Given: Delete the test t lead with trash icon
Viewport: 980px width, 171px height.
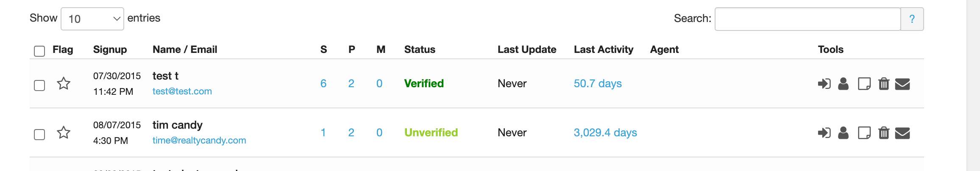Looking at the screenshot, I should 884,84.
